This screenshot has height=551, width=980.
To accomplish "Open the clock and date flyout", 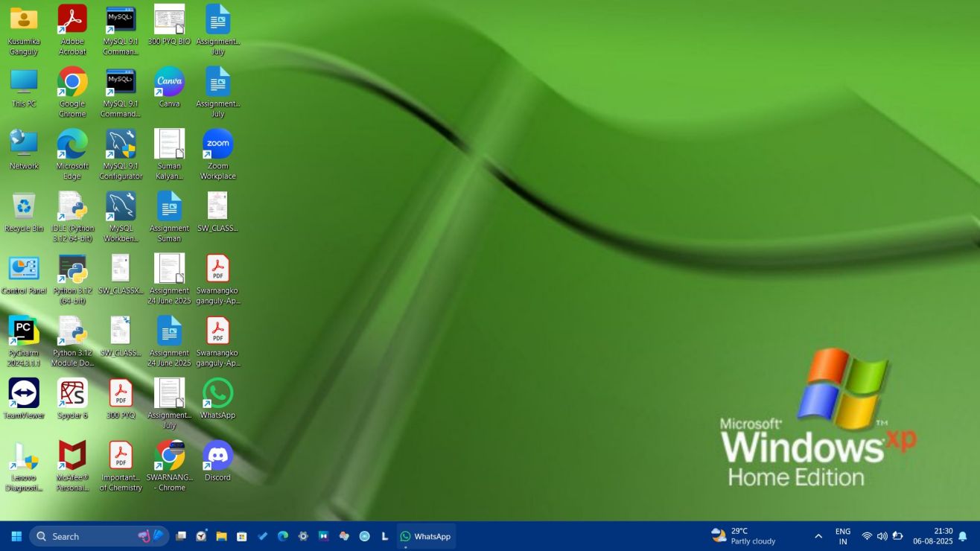I will (x=932, y=536).
